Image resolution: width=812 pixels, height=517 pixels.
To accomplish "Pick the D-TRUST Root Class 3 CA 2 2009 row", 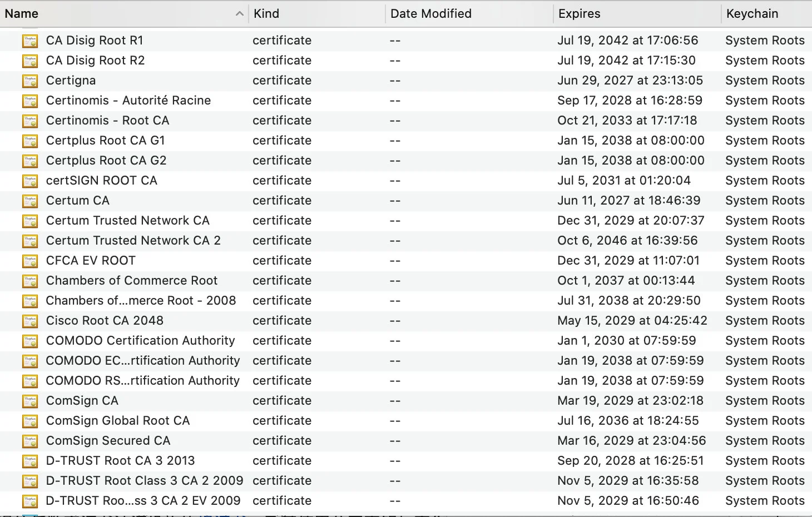I will [x=145, y=481].
